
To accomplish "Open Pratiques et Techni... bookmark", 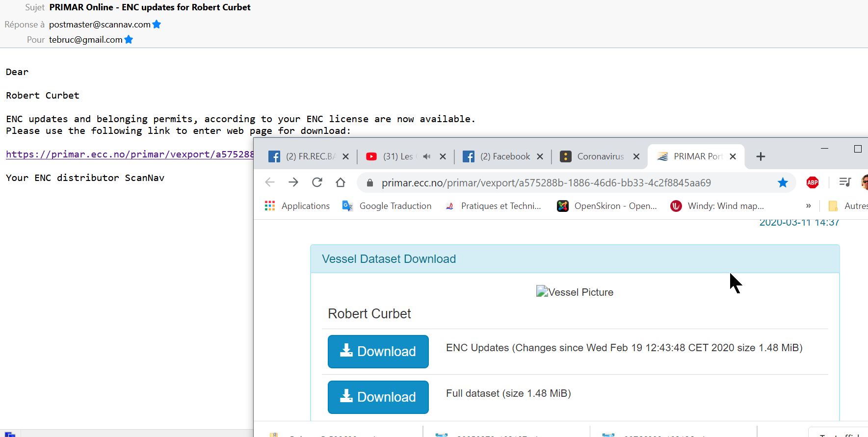I will [493, 206].
